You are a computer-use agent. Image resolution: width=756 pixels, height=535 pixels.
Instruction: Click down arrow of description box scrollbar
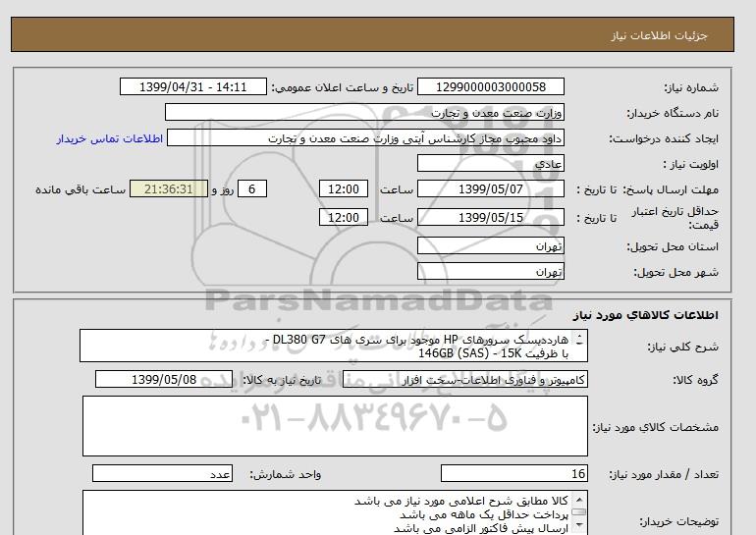pyautogui.click(x=579, y=343)
